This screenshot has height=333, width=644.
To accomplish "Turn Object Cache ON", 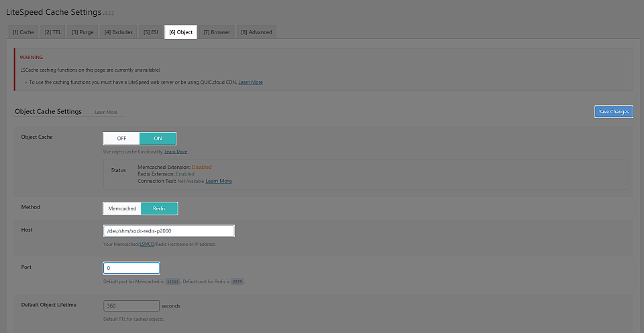I will 158,139.
